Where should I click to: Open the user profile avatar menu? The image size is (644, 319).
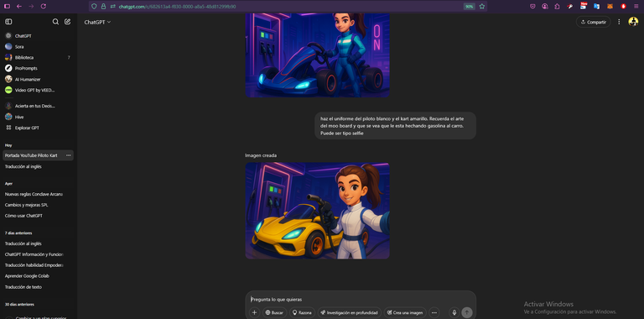(x=633, y=22)
